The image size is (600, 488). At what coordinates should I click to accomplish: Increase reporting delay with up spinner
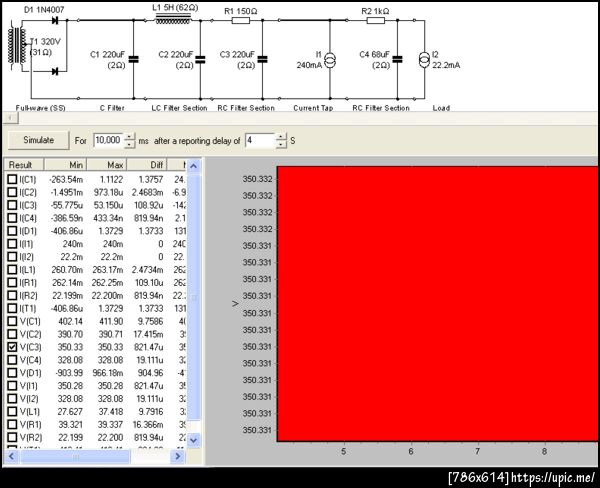point(281,137)
